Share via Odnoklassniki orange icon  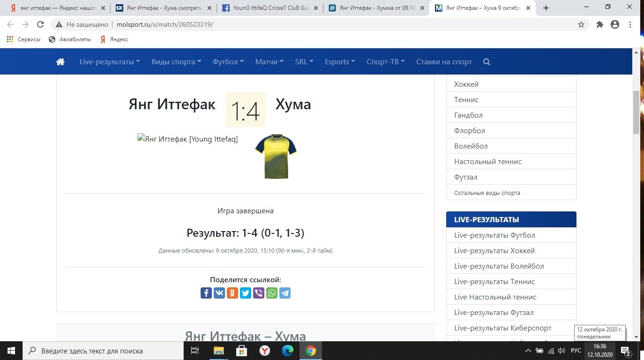[232, 293]
